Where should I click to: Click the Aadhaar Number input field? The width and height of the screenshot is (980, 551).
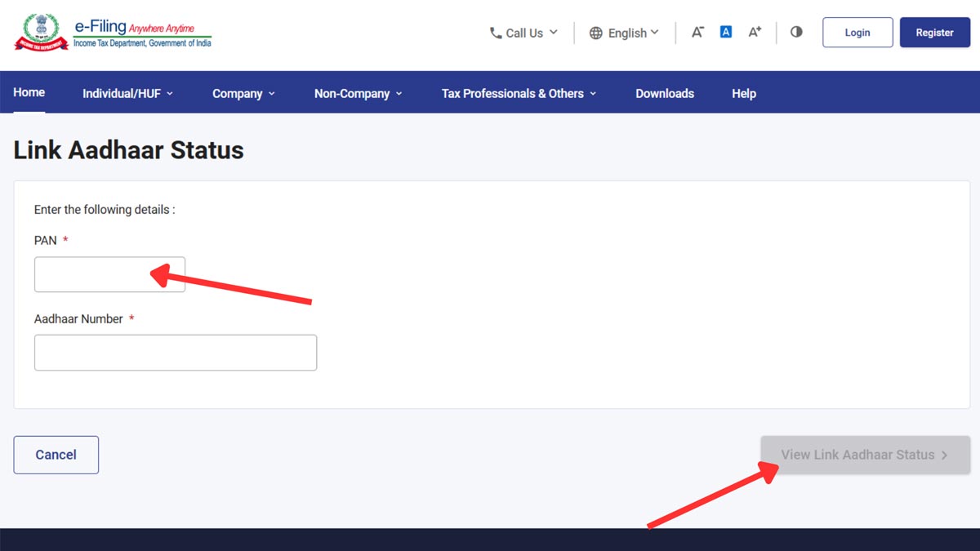click(x=176, y=352)
